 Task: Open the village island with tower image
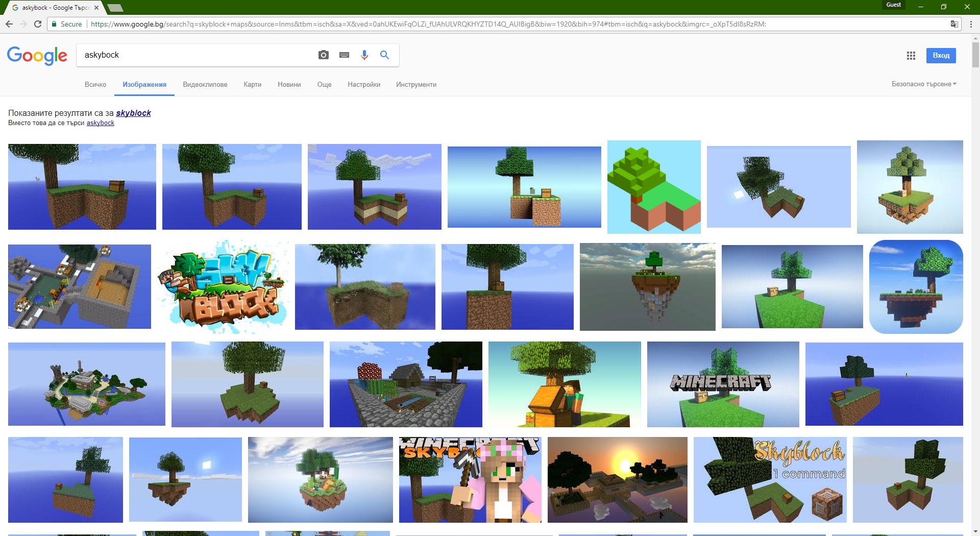[x=87, y=384]
